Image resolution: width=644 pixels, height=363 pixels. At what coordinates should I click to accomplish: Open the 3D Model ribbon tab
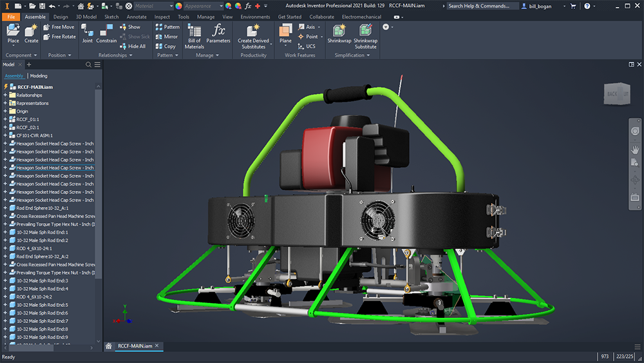(86, 17)
